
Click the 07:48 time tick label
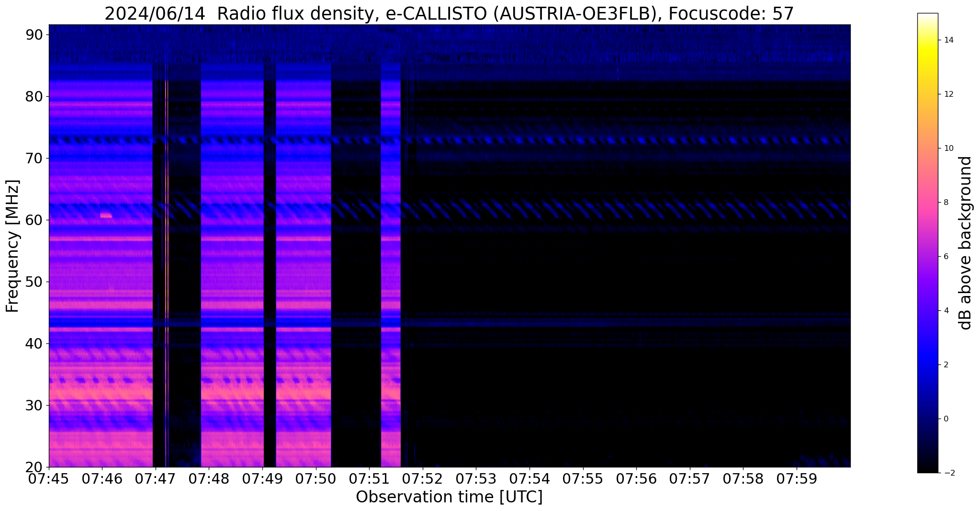[x=209, y=478]
